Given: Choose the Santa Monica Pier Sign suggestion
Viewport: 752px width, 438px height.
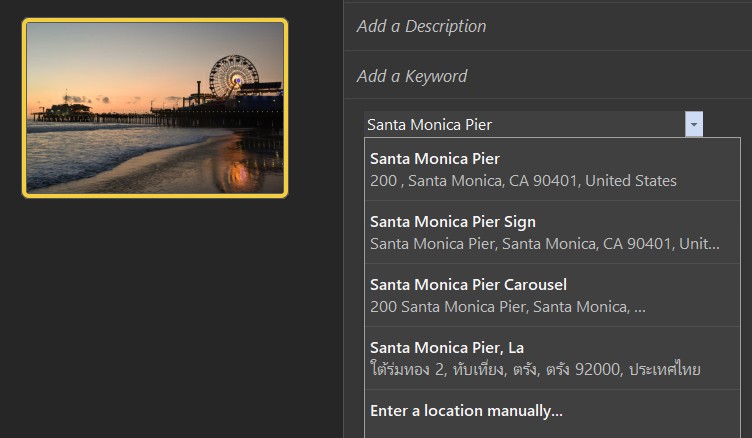Looking at the screenshot, I should 552,232.
